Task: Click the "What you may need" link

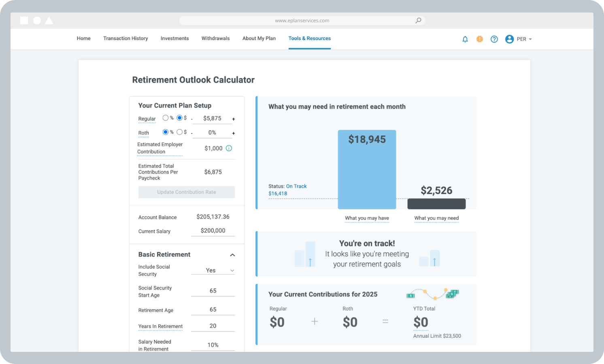Action: coord(436,218)
